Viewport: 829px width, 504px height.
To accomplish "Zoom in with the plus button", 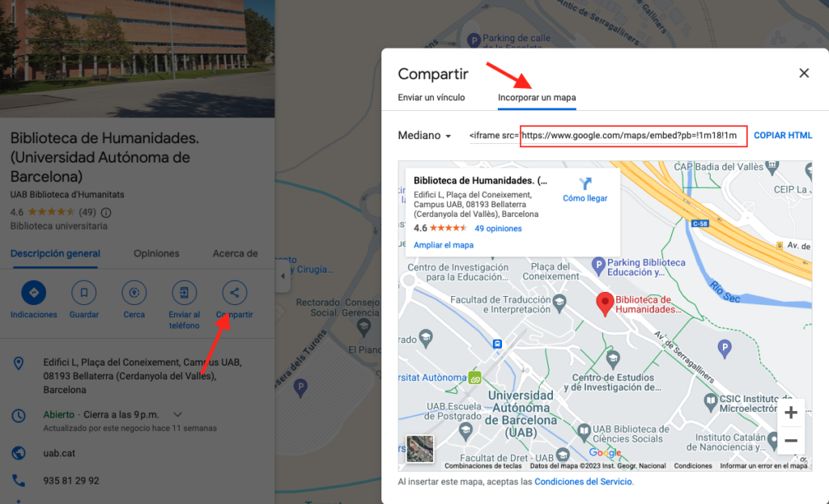I will (791, 413).
